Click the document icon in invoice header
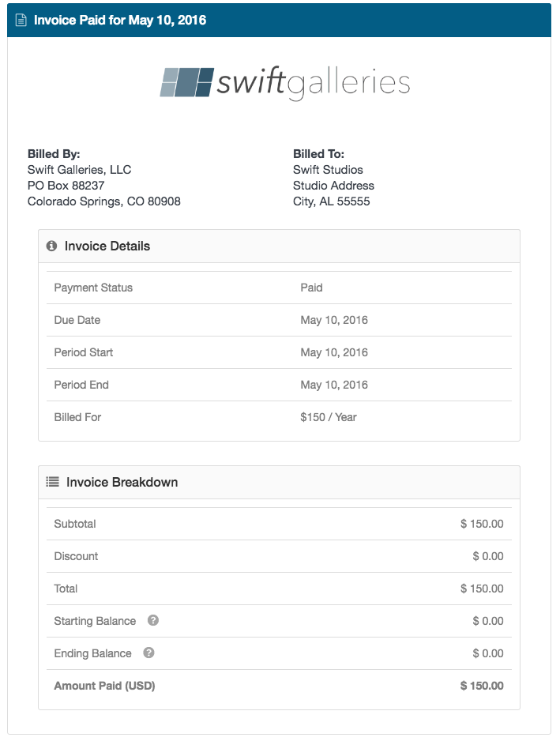 coord(21,21)
